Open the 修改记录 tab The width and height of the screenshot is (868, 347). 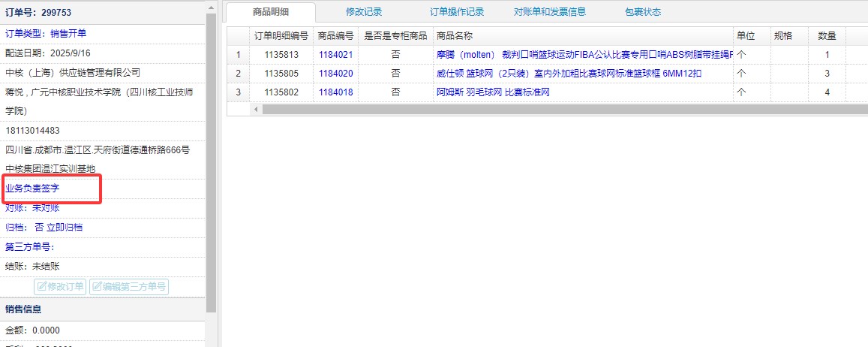(x=364, y=12)
